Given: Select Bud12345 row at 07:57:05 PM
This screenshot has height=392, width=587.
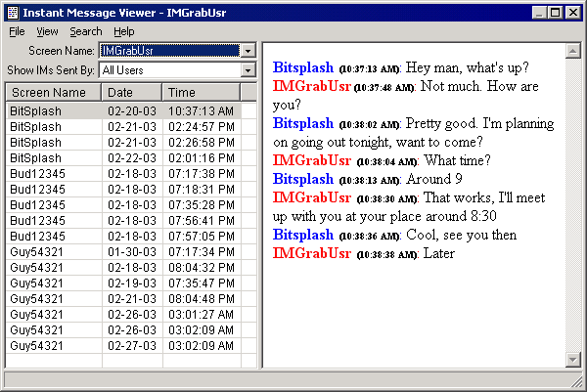Looking at the screenshot, I should point(123,237).
